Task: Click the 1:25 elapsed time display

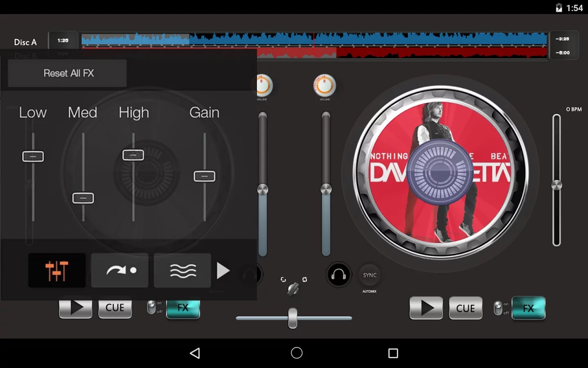Action: click(63, 40)
